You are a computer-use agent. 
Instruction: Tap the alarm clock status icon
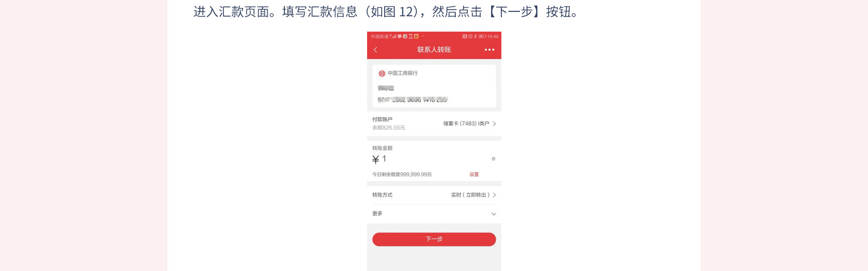(x=470, y=36)
